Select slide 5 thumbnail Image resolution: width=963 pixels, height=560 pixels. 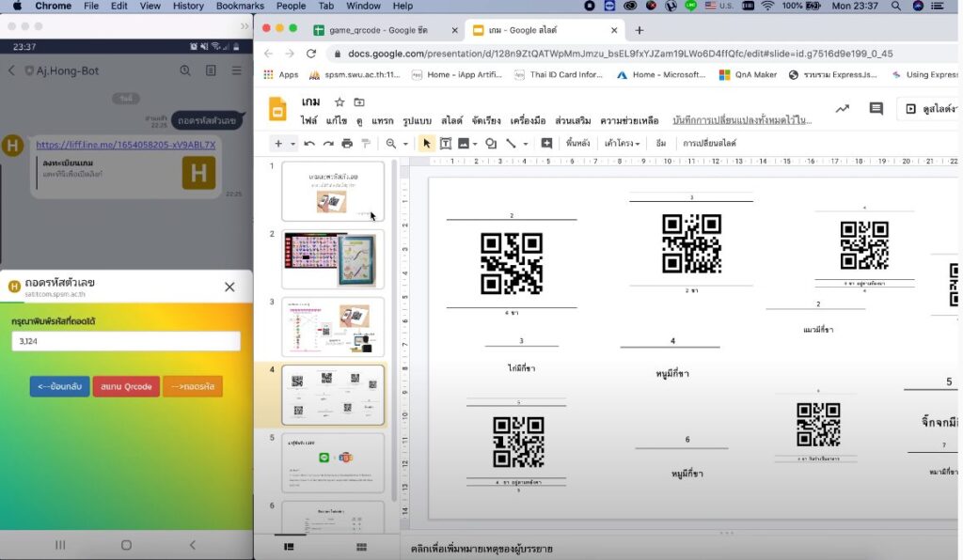coord(333,463)
